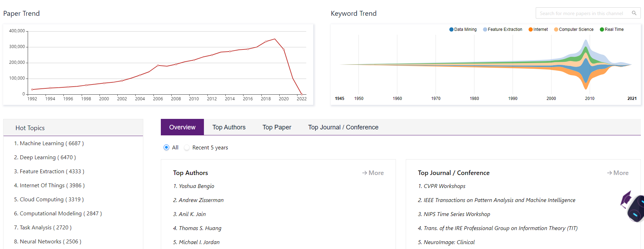
Task: Open the Top Paper tab
Action: tap(277, 127)
